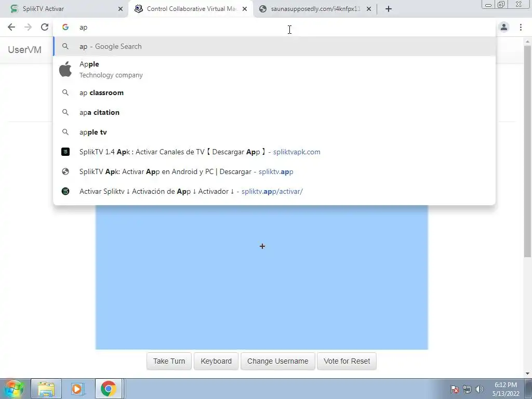532x399 pixels.
Task: Open the Chrome profile avatar icon
Action: click(x=504, y=27)
